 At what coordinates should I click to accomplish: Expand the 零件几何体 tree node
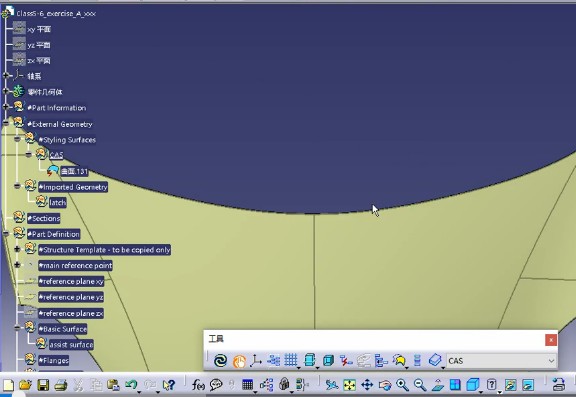pyautogui.click(x=6, y=91)
